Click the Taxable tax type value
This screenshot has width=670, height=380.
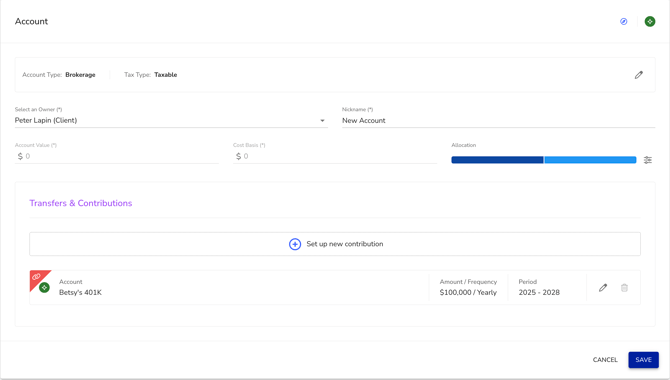click(165, 75)
